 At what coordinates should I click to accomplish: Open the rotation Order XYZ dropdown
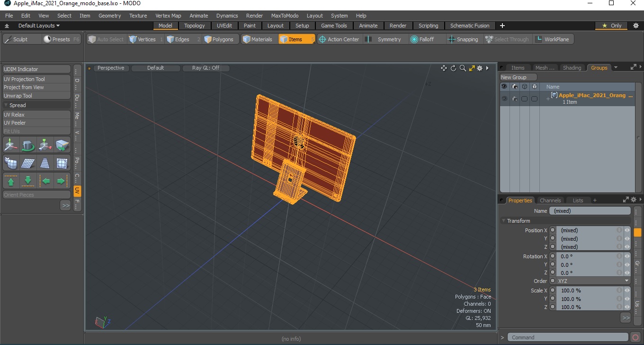tap(593, 281)
